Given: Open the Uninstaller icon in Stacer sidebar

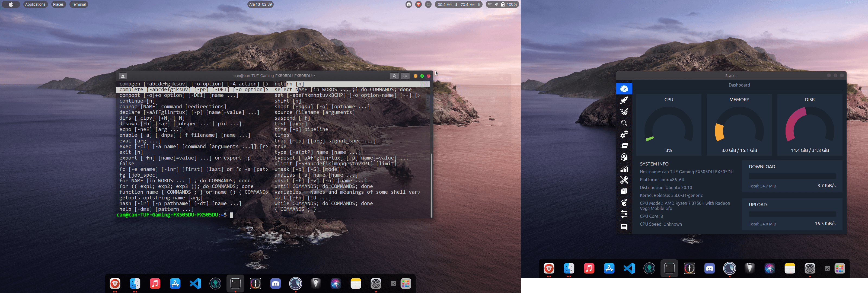Looking at the screenshot, I should pos(624,157).
